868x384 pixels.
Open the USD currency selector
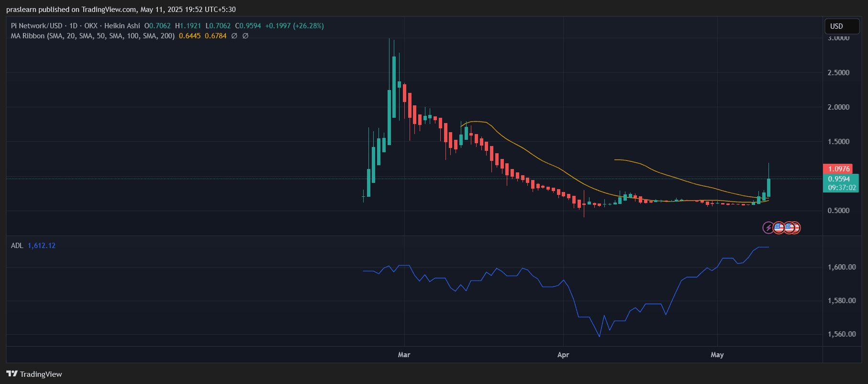click(842, 26)
